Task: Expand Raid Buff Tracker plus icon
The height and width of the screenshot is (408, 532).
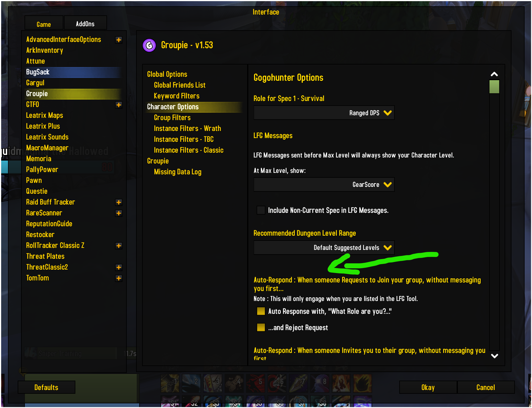Action: (x=119, y=202)
